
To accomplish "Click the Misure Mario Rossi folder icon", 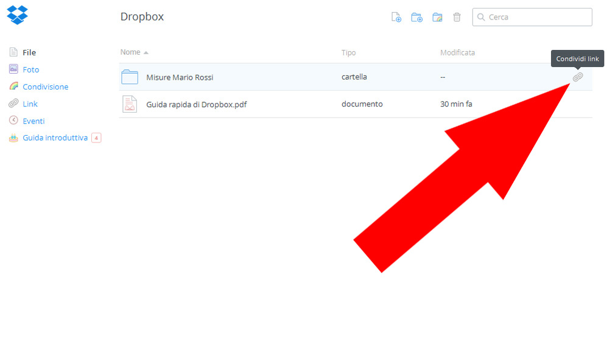I will coord(130,77).
